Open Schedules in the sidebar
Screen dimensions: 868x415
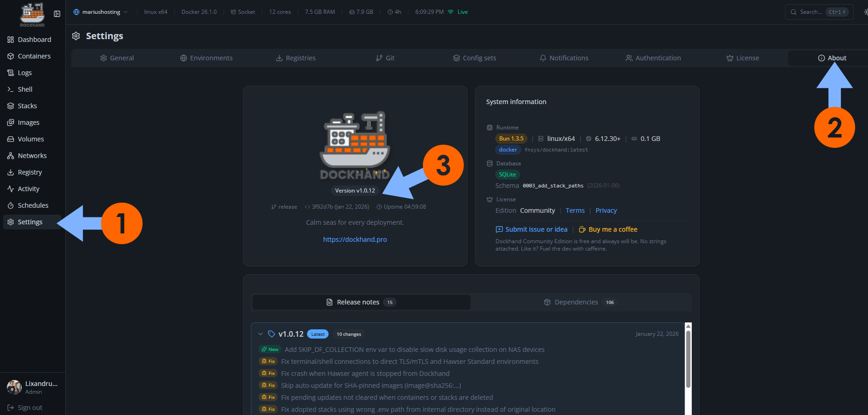[33, 205]
